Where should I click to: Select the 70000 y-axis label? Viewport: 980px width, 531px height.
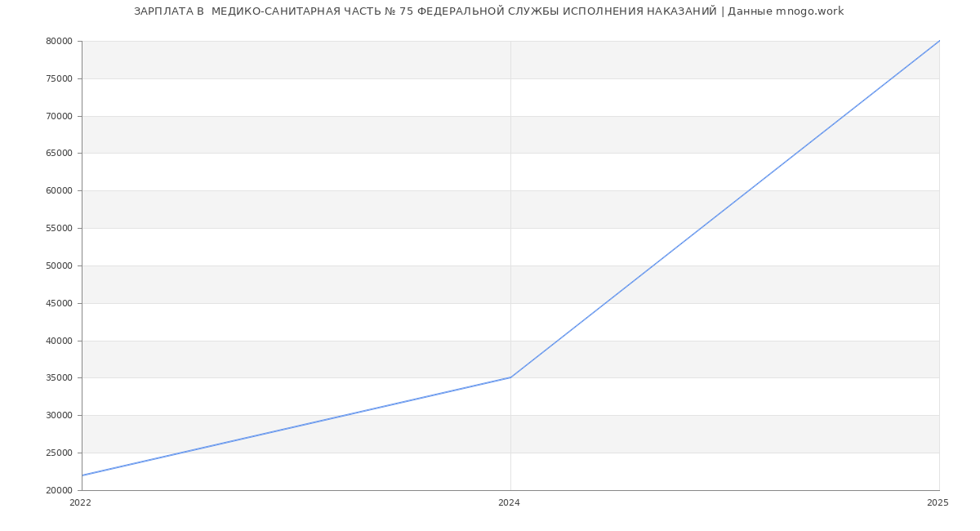pyautogui.click(x=59, y=116)
